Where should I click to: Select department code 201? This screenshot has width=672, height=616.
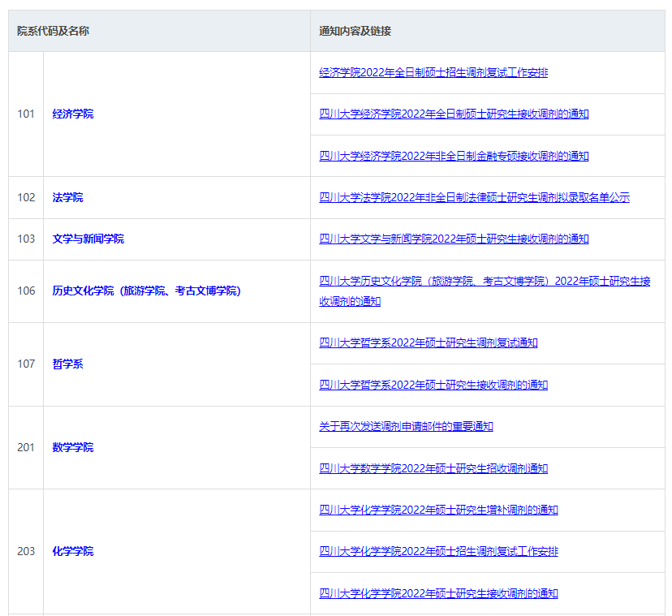26,447
